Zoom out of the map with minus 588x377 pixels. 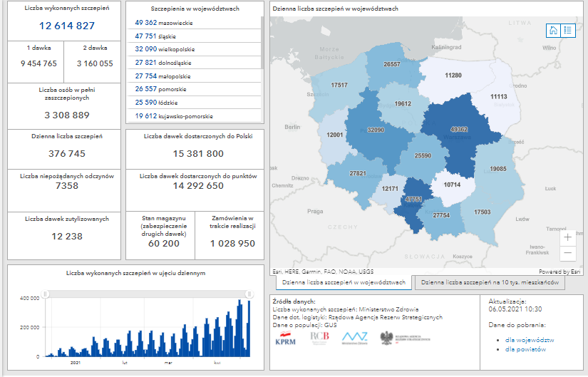pos(567,253)
